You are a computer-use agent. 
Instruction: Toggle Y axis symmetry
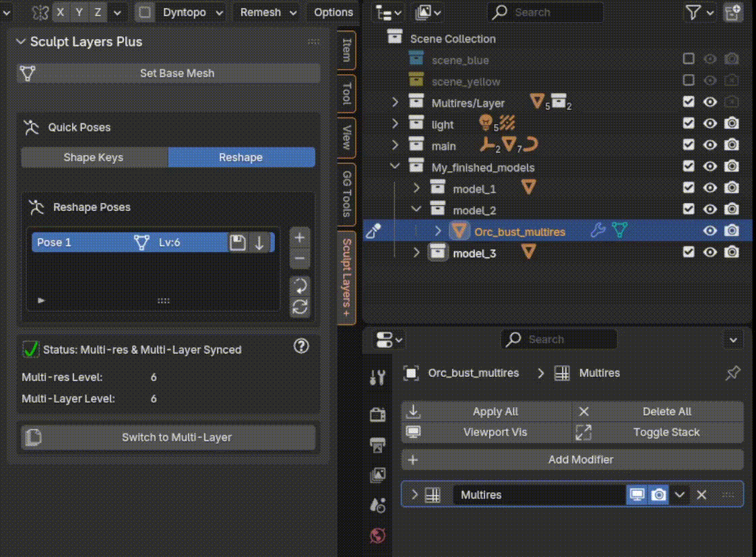[79, 12]
